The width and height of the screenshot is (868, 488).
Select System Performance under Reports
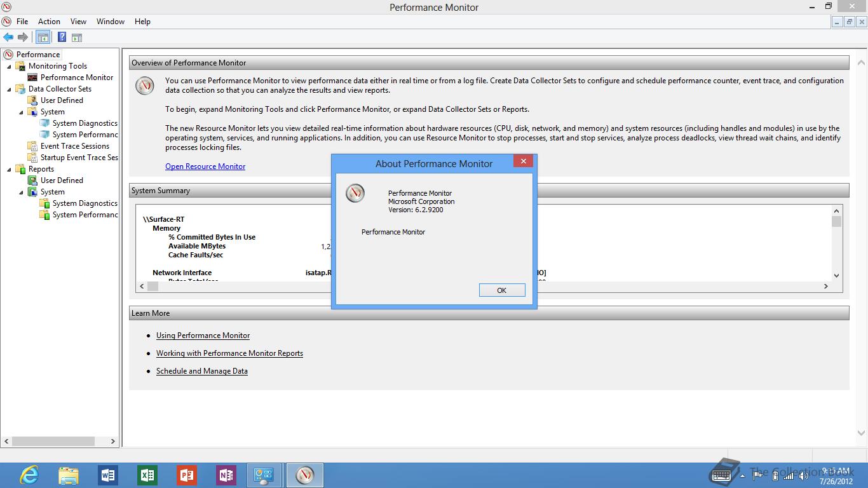[x=85, y=215]
